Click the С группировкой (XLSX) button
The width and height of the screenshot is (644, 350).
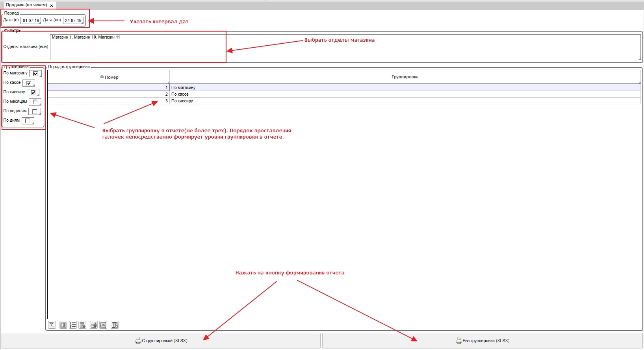point(161,341)
